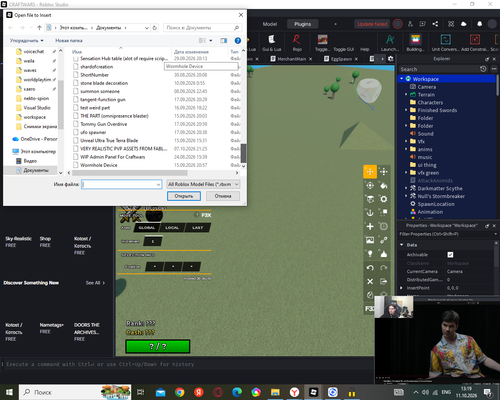Collapse the Workspace tree node
This screenshot has height=400, width=500.
(402, 79)
